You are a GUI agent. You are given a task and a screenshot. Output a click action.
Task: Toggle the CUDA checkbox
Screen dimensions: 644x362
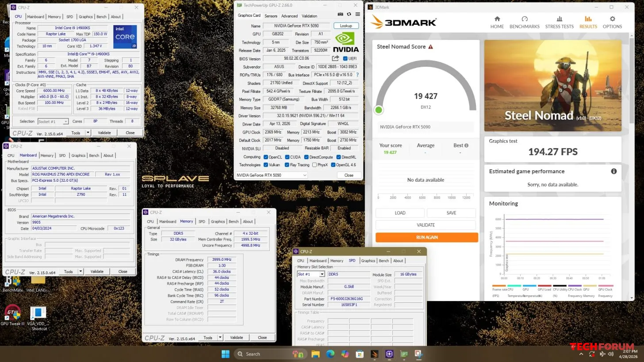287,157
